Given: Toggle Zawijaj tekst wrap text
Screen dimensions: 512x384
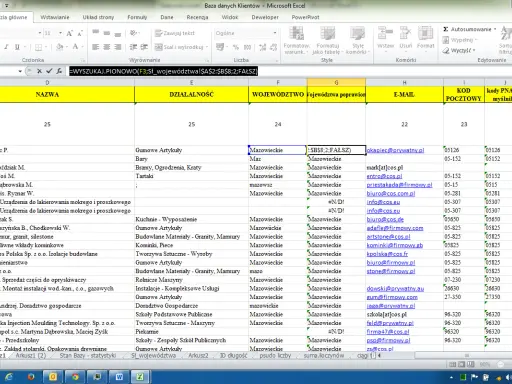Looking at the screenshot, I should click(x=175, y=33).
